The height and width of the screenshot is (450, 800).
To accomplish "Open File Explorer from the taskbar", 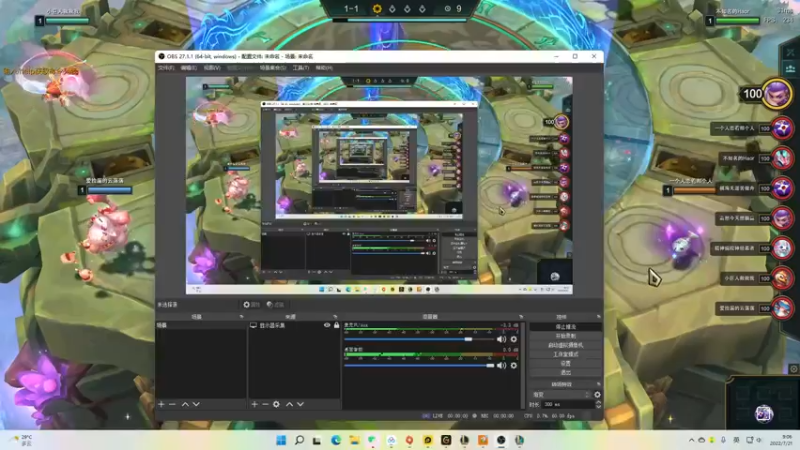I will (354, 440).
